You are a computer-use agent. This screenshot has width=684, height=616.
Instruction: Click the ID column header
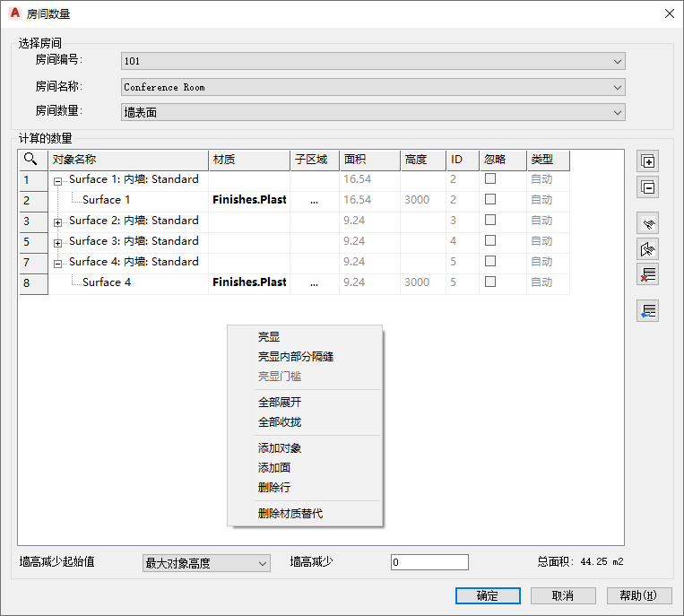(463, 160)
